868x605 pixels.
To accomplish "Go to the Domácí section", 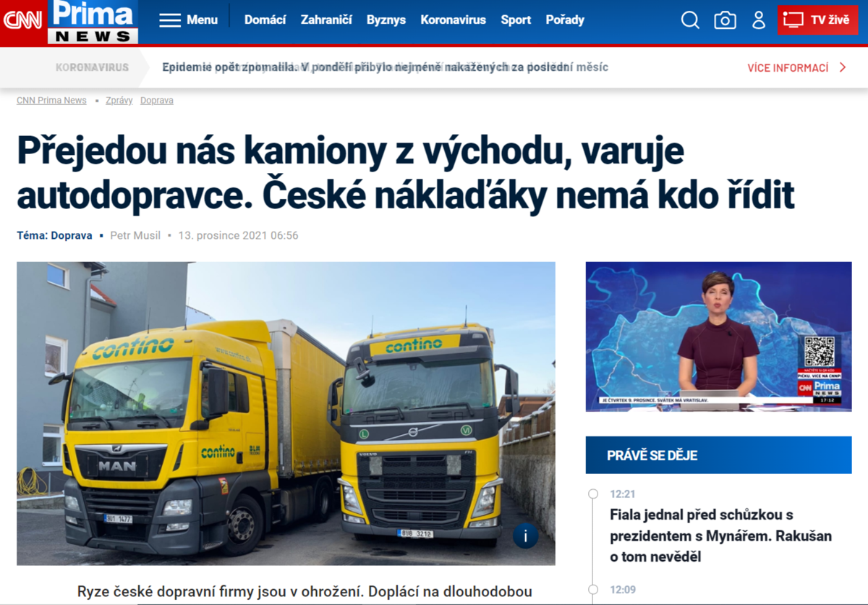I will [265, 20].
